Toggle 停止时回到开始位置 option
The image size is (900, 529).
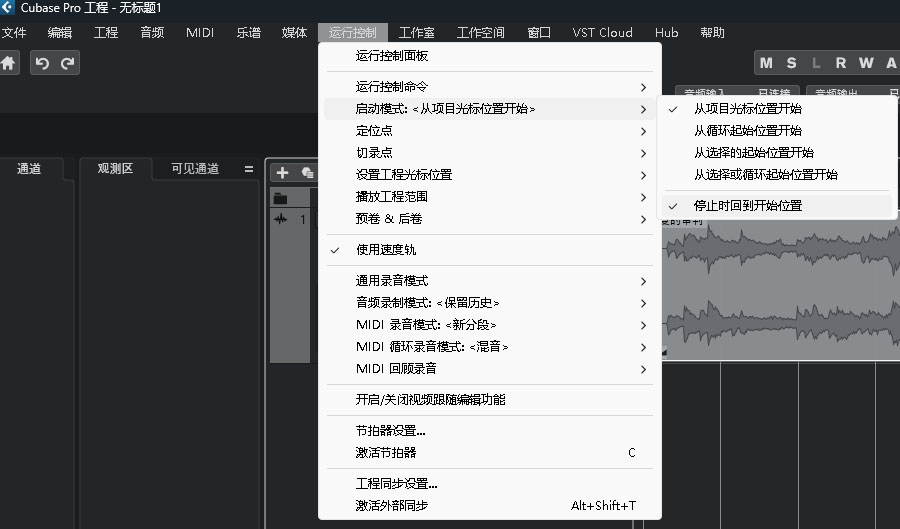point(778,205)
